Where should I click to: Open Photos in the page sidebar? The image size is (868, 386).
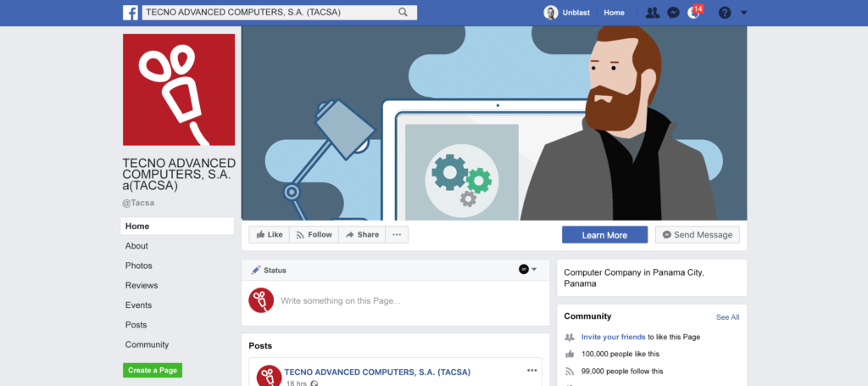click(138, 266)
